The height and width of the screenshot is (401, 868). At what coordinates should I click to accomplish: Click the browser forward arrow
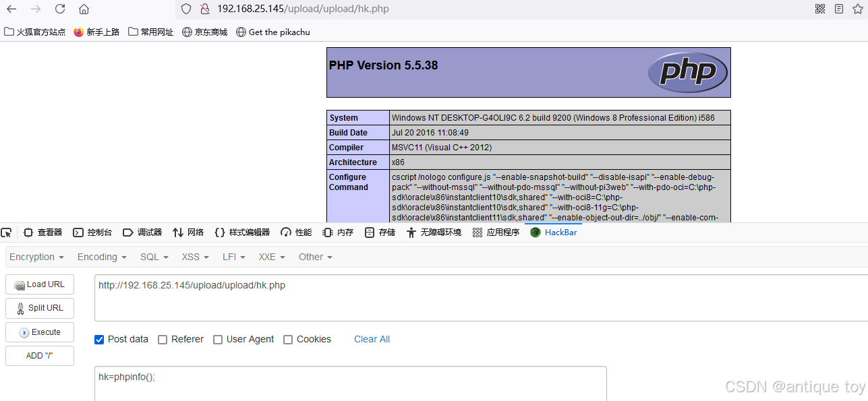pyautogui.click(x=36, y=9)
